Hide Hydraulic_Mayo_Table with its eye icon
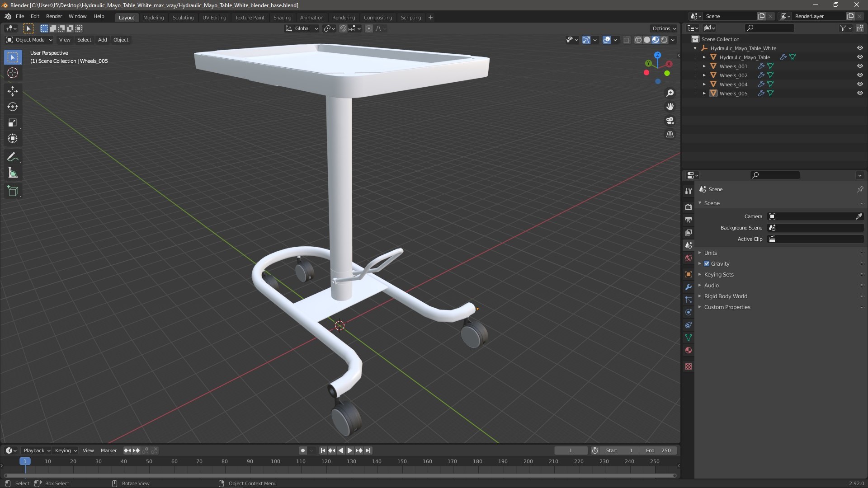This screenshot has height=488, width=868. point(860,57)
